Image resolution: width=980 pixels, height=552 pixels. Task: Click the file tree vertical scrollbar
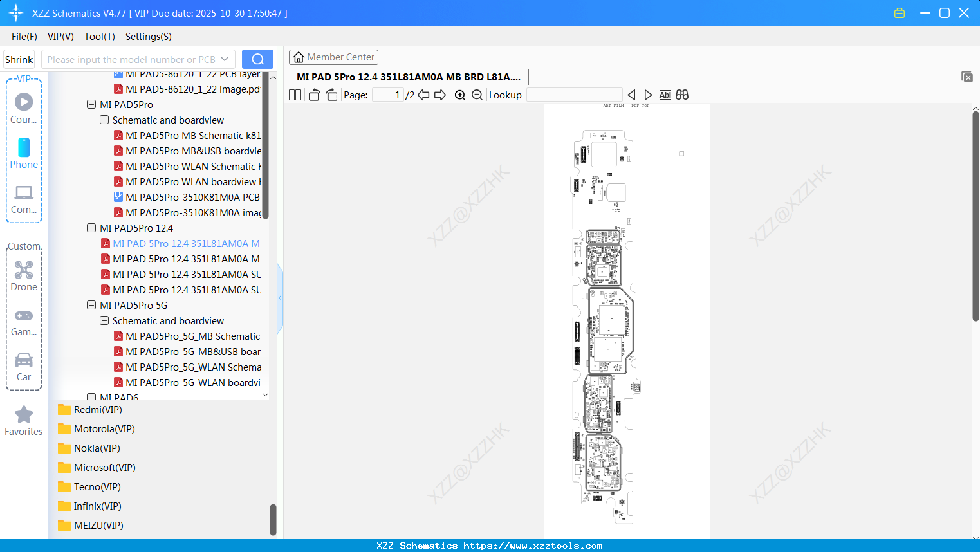click(x=265, y=146)
